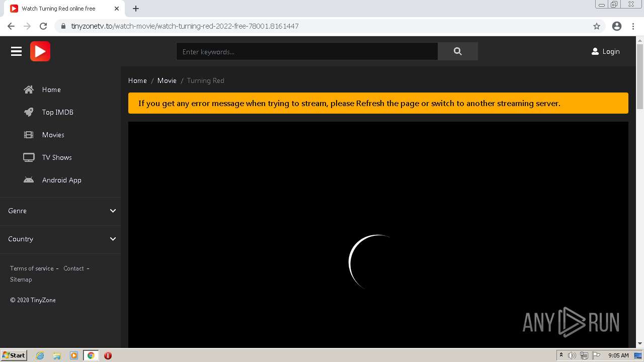Click the Home house icon in sidebar
This screenshot has width=644, height=362.
29,89
